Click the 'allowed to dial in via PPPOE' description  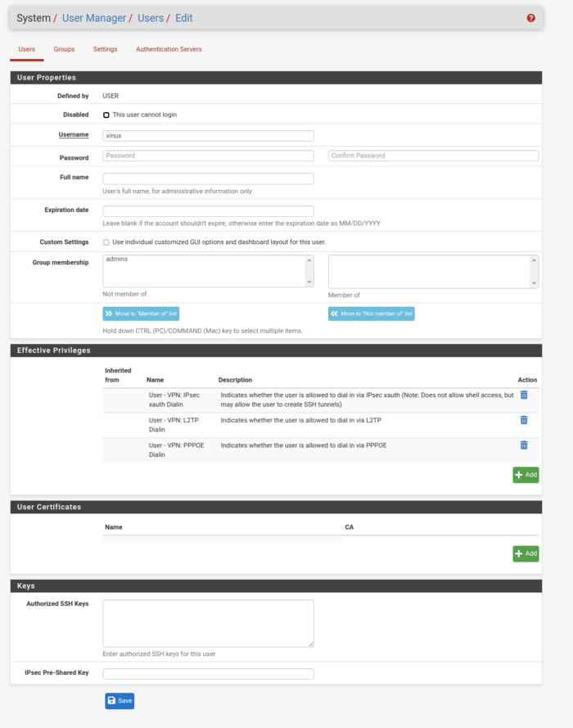coord(304,445)
